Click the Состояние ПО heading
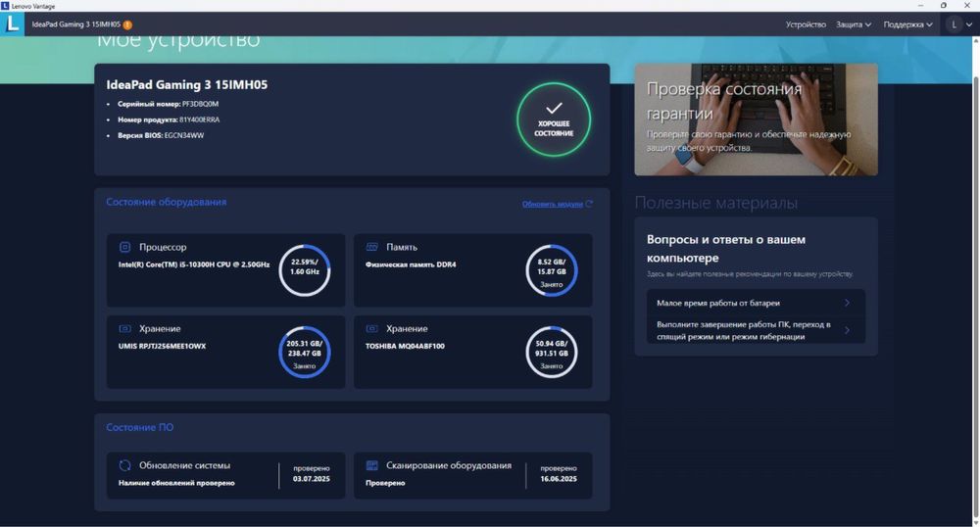The width and height of the screenshot is (980, 527). 140,427
